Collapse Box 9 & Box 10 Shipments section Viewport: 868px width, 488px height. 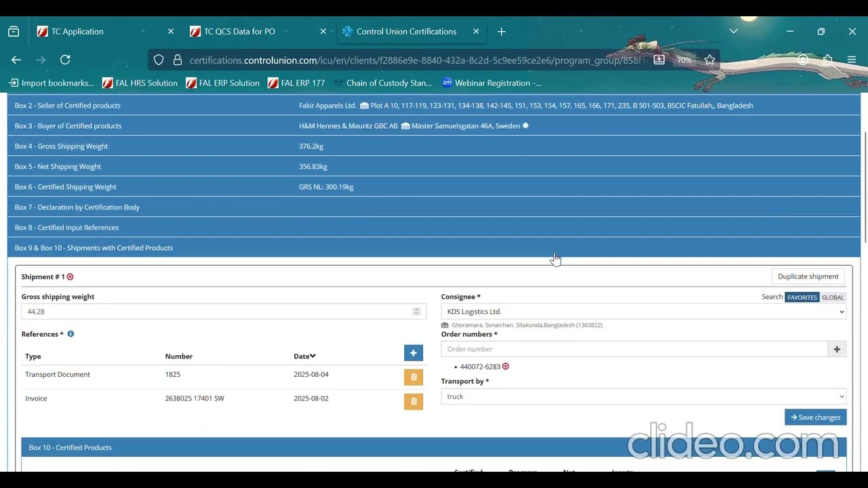(433, 247)
